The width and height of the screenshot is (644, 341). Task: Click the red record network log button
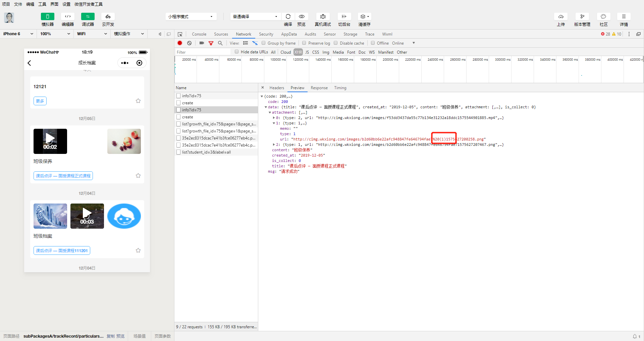coord(180,43)
